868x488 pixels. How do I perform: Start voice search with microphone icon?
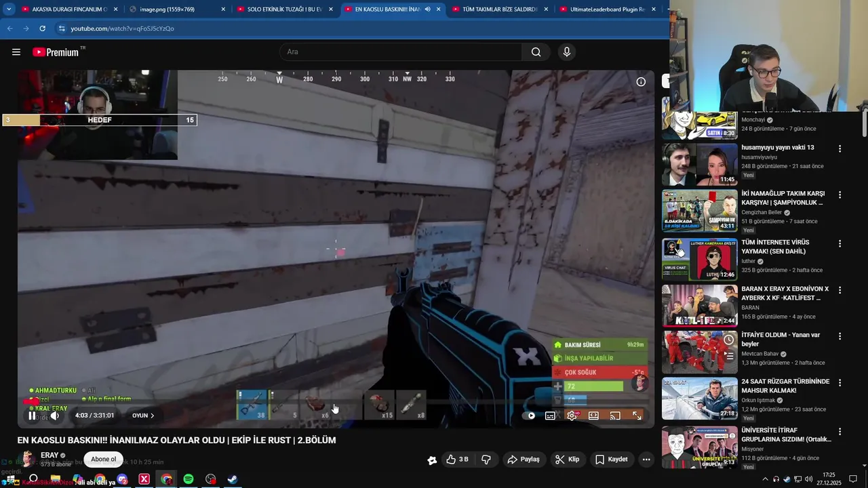tap(567, 52)
